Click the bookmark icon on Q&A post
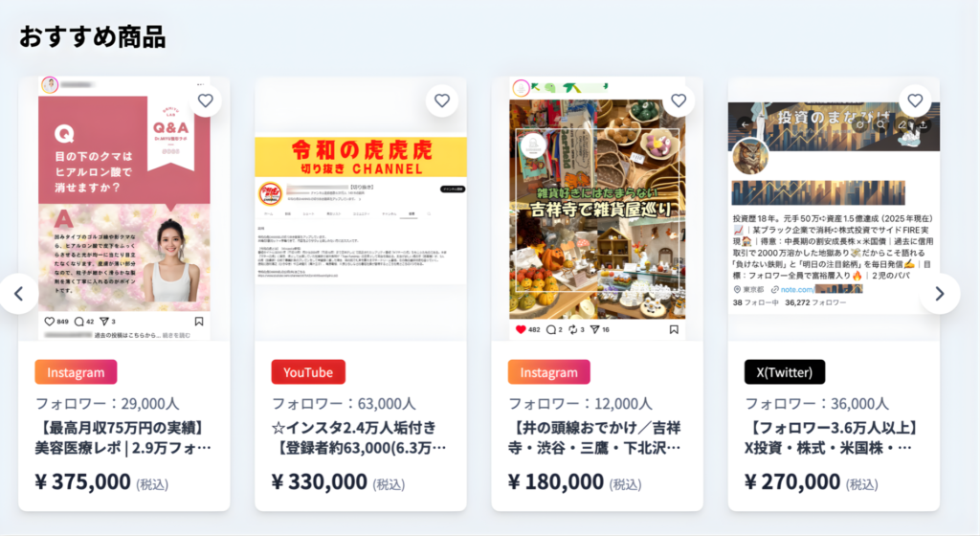980x536 pixels. click(x=199, y=321)
